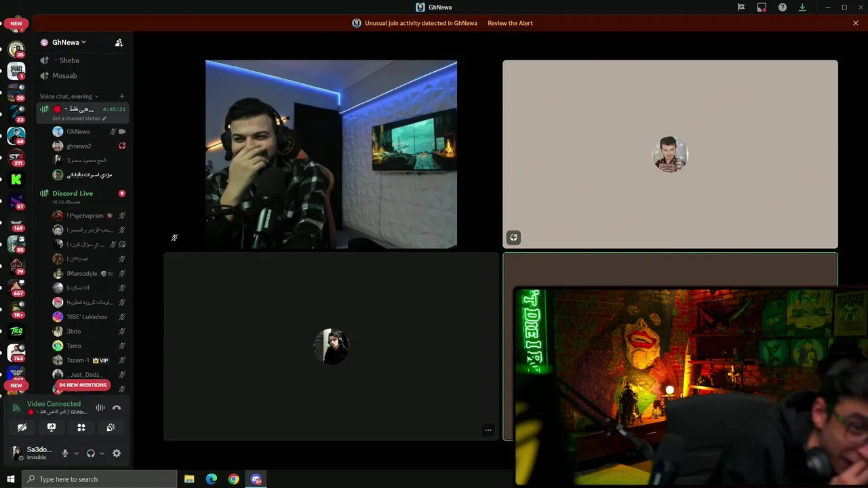Open the Sa3do user profile panel
This screenshot has width=868, height=488.
(33, 453)
